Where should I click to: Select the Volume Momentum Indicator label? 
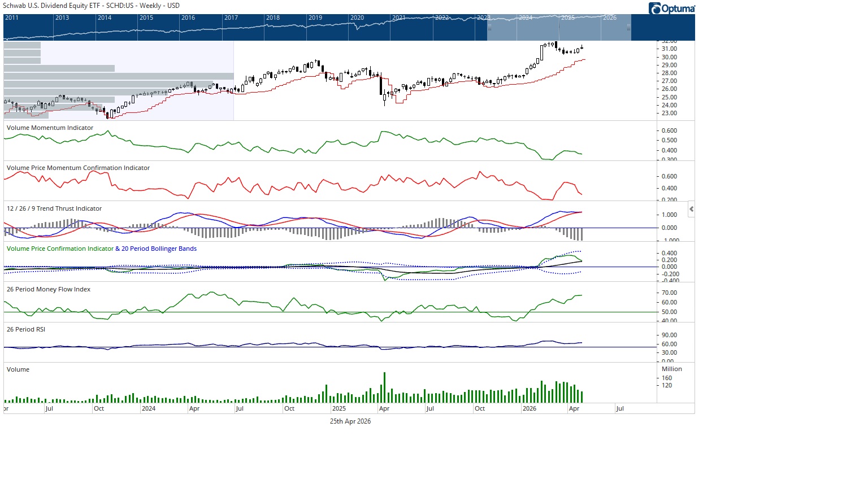point(50,128)
